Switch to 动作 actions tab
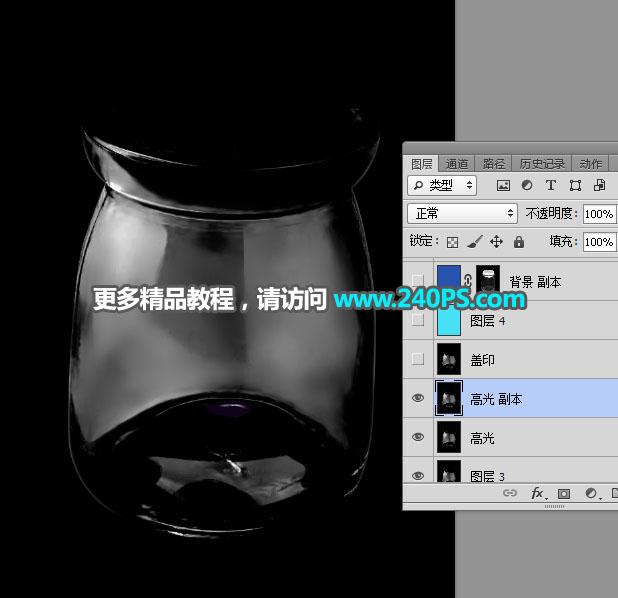 [591, 164]
